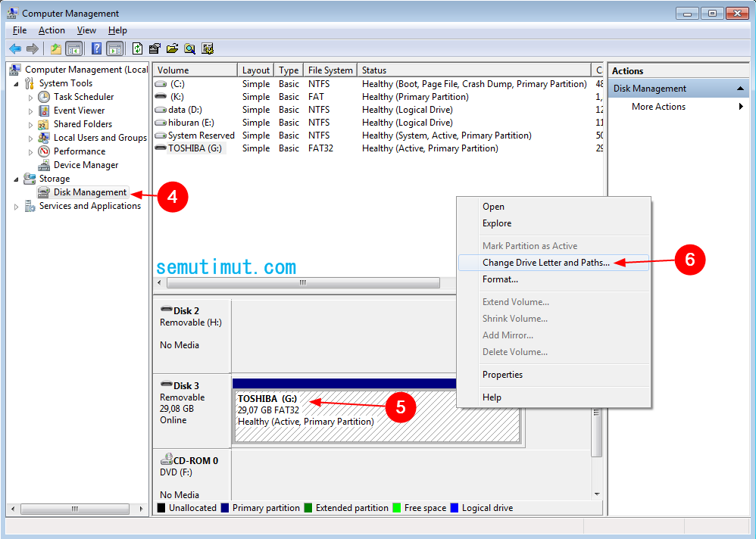Select the hiburan (E:) volume row

click(x=378, y=123)
